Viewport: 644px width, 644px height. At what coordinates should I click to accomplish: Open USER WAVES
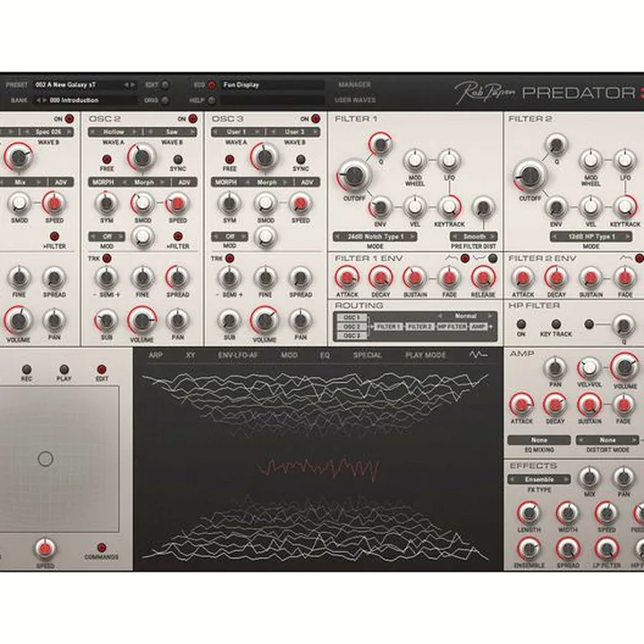point(354,100)
